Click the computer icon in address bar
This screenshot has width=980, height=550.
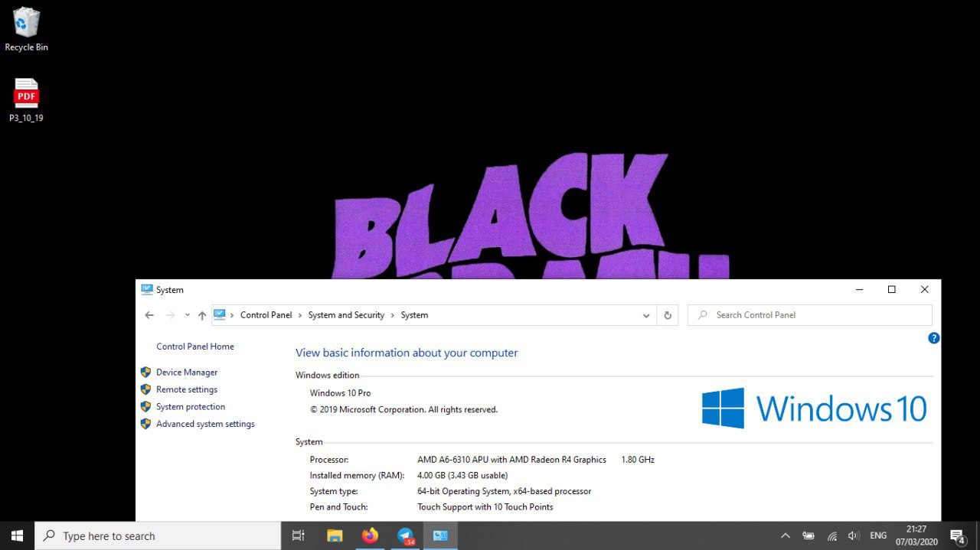click(x=220, y=314)
